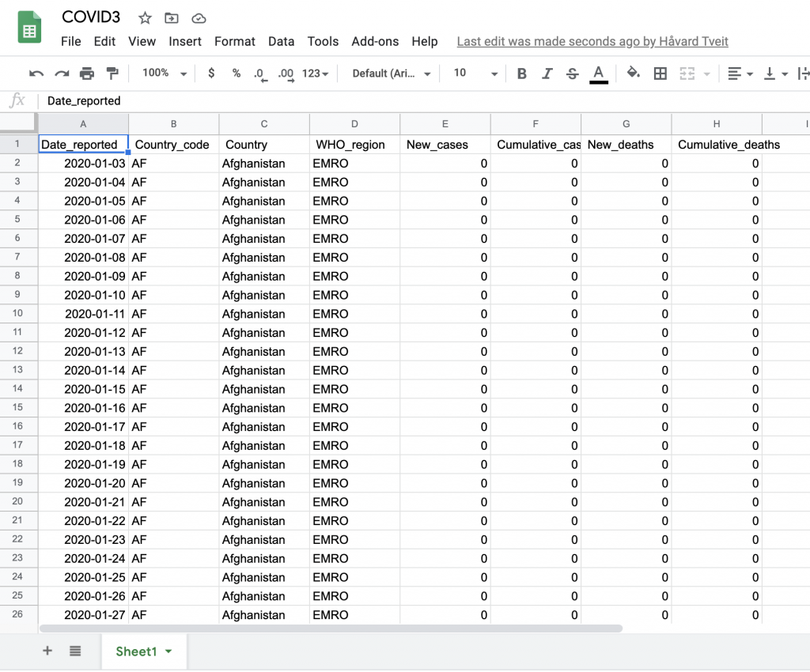Open the fill color picker
810x672 pixels.
tap(634, 74)
